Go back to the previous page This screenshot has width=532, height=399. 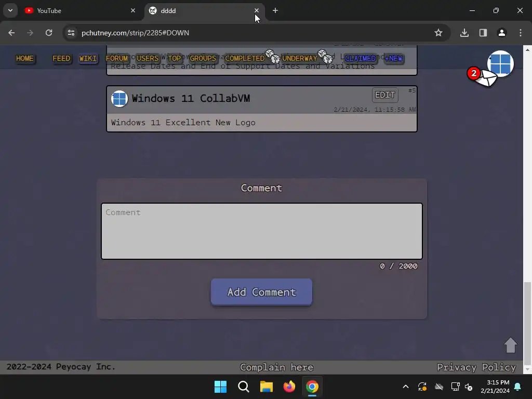pos(11,33)
